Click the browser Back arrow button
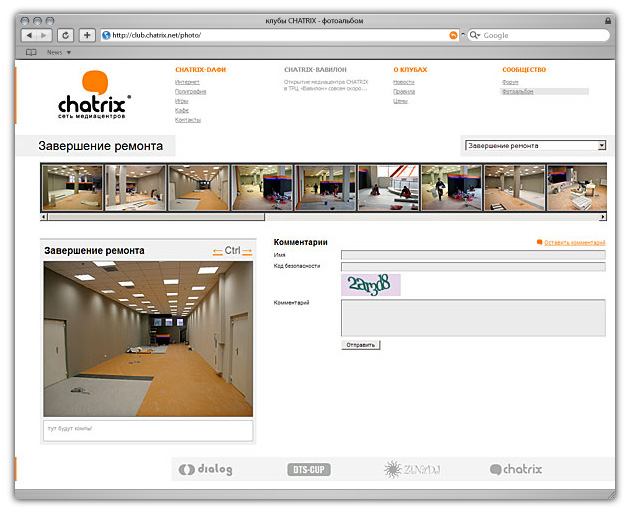 29,35
